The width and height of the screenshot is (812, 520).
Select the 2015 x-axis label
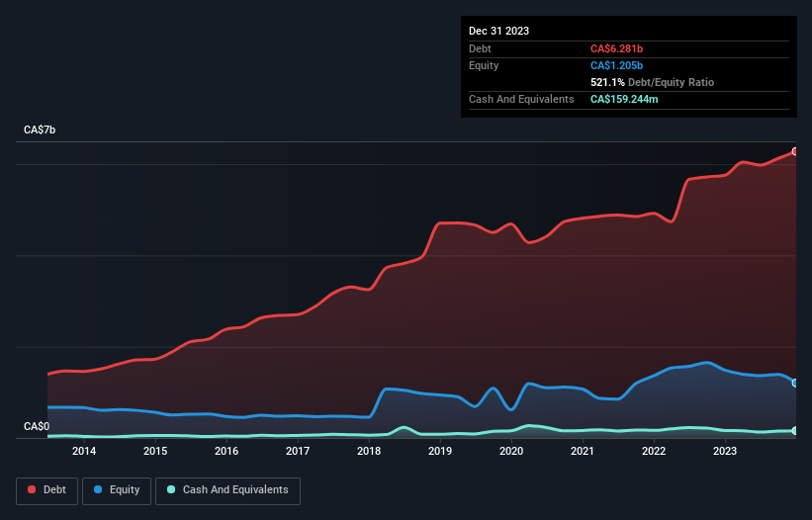[x=155, y=451]
